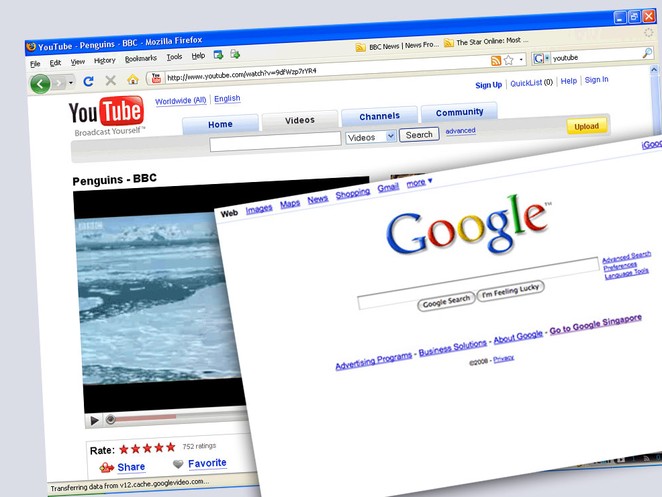The height and width of the screenshot is (497, 662).
Task: Click the RSS feed icon in address bar
Action: [496, 61]
